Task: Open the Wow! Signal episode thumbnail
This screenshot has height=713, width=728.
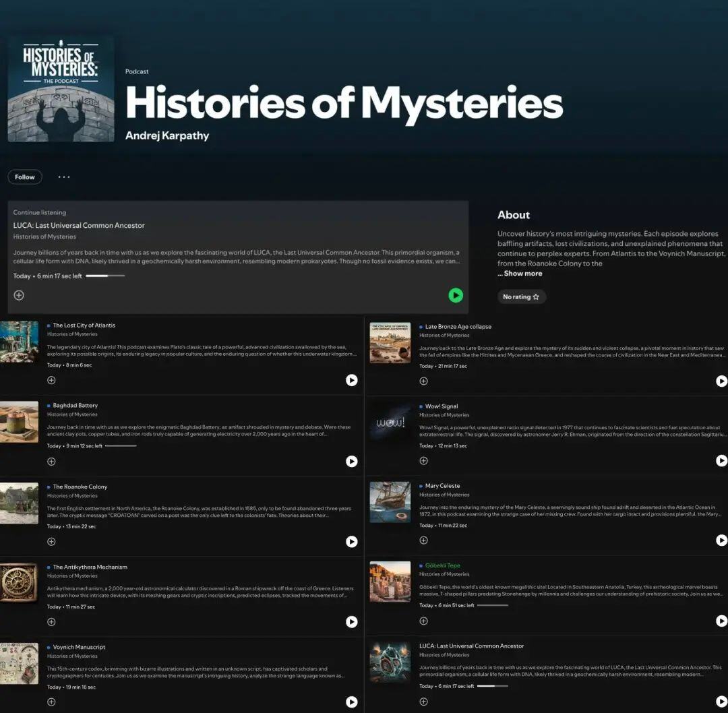Action: click(390, 423)
